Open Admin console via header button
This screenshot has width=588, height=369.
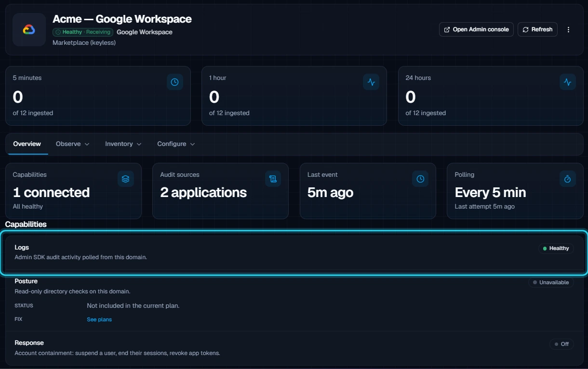click(476, 29)
